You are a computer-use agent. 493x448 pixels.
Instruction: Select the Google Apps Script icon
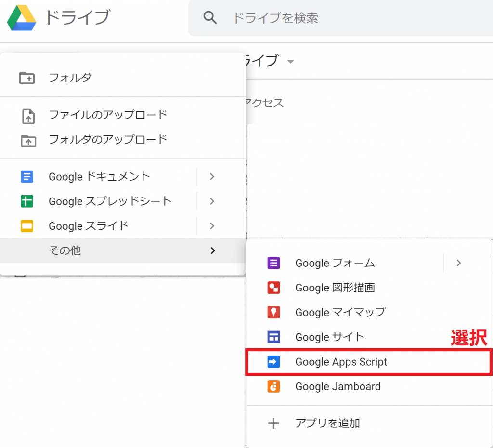[274, 362]
